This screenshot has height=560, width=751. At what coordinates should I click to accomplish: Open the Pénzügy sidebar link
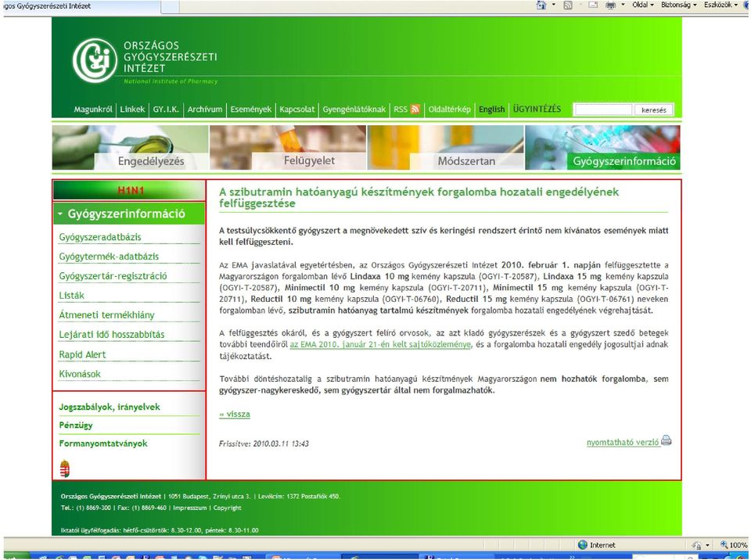[x=76, y=425]
